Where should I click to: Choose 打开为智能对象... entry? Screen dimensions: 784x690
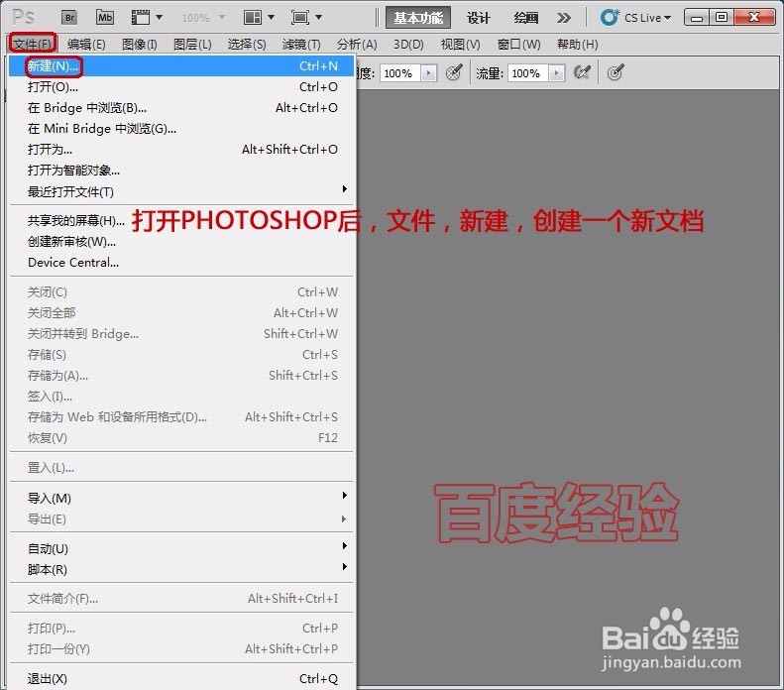point(182,170)
